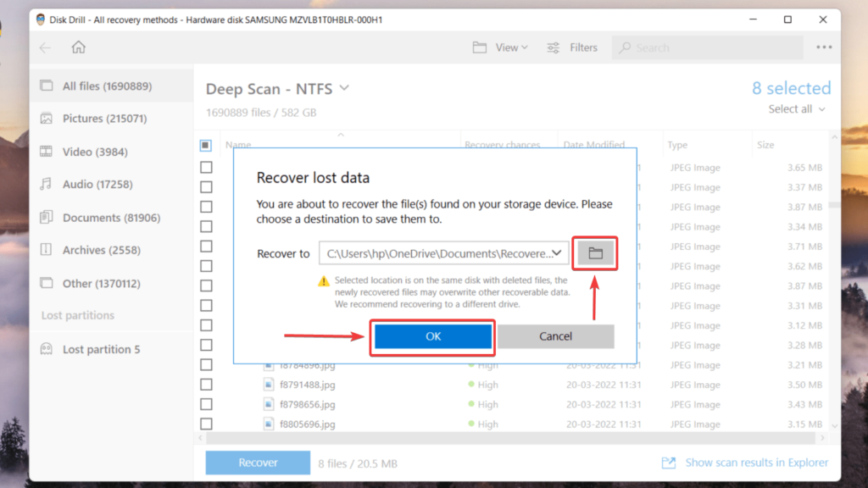Toggle the select-all checkbox in the header
This screenshot has width=868, height=488.
pos(205,145)
